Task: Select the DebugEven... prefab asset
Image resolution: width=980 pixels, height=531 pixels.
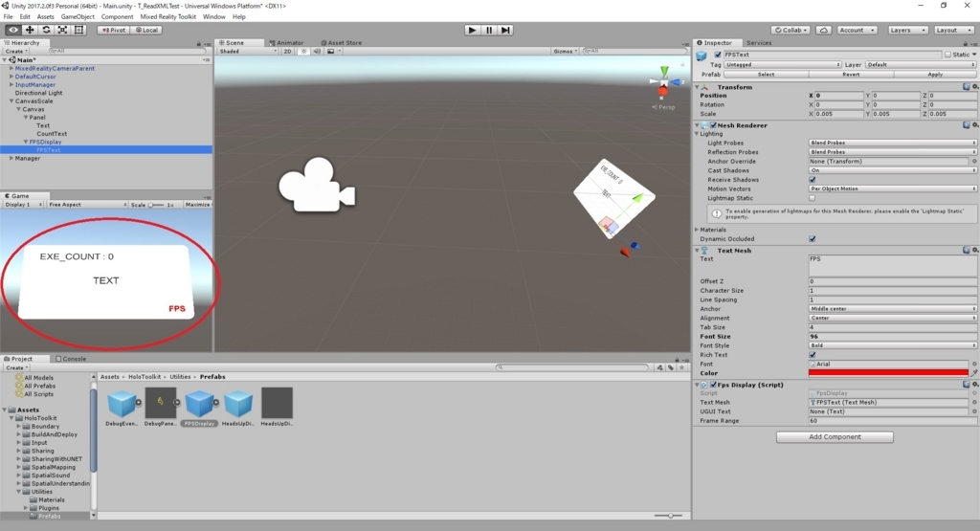Action: click(122, 404)
